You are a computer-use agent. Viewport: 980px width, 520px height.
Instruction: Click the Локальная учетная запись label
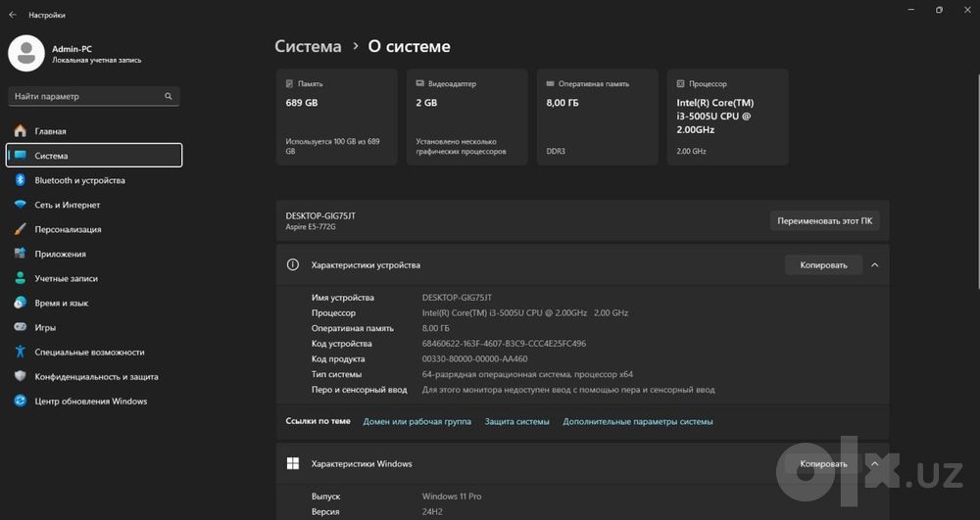[97, 61]
